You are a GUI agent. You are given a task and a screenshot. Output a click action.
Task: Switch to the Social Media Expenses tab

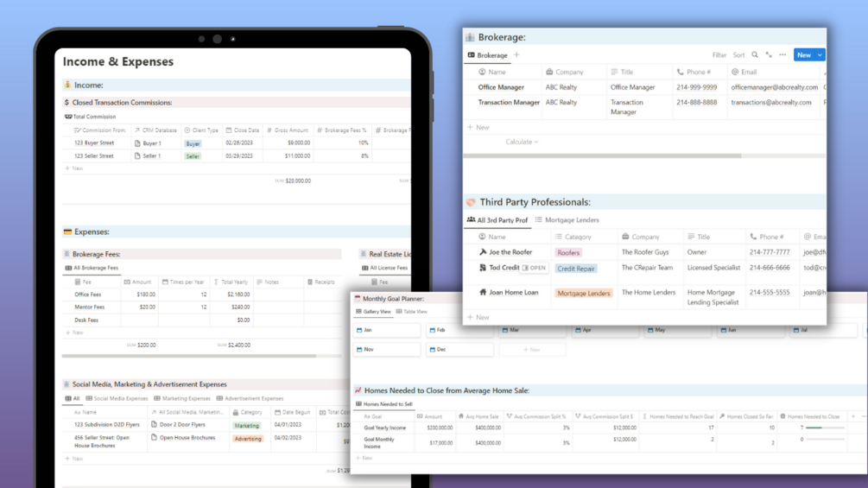coord(117,398)
